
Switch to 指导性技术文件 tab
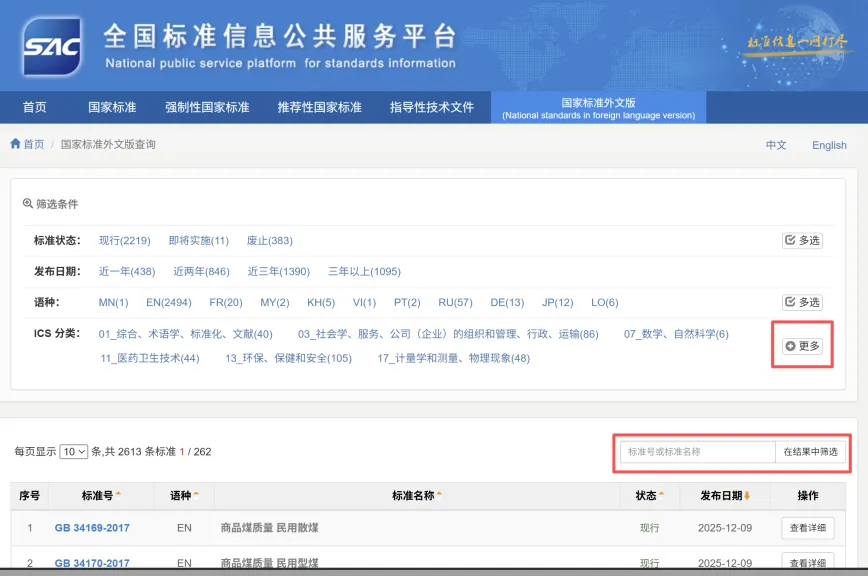(432, 107)
